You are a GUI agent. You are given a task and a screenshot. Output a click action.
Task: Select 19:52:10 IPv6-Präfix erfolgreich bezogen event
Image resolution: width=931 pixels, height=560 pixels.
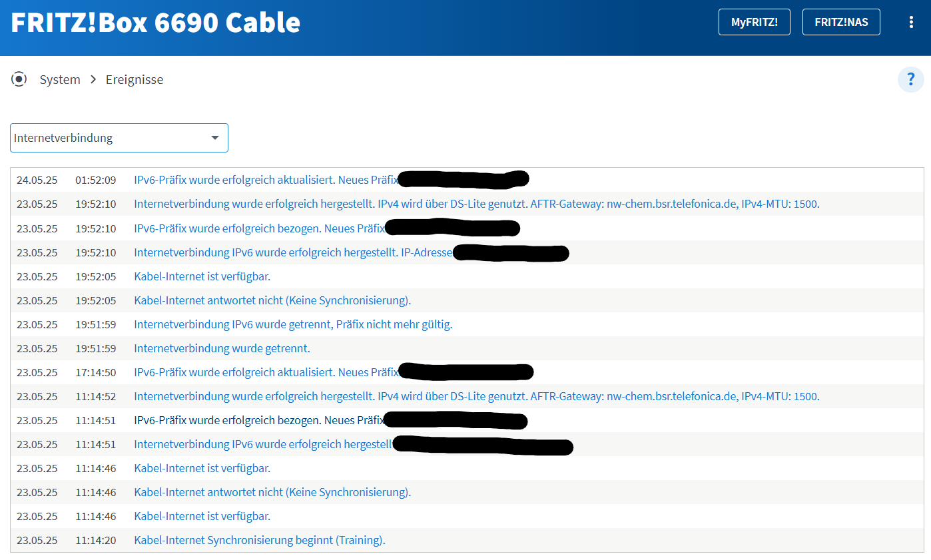260,228
